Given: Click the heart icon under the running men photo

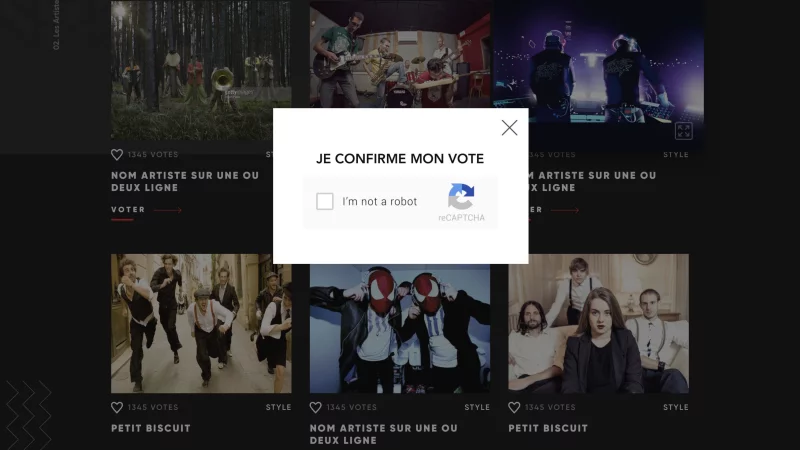Looking at the screenshot, I should (117, 407).
